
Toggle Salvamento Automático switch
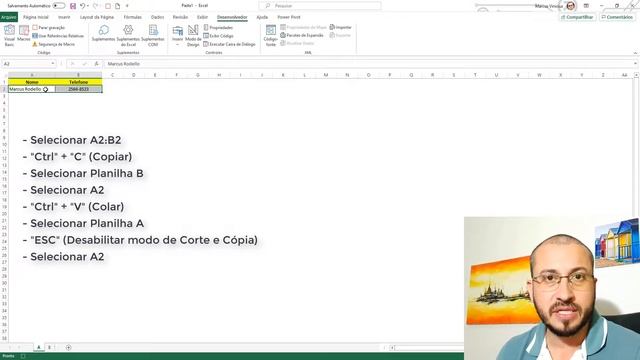(59, 6)
